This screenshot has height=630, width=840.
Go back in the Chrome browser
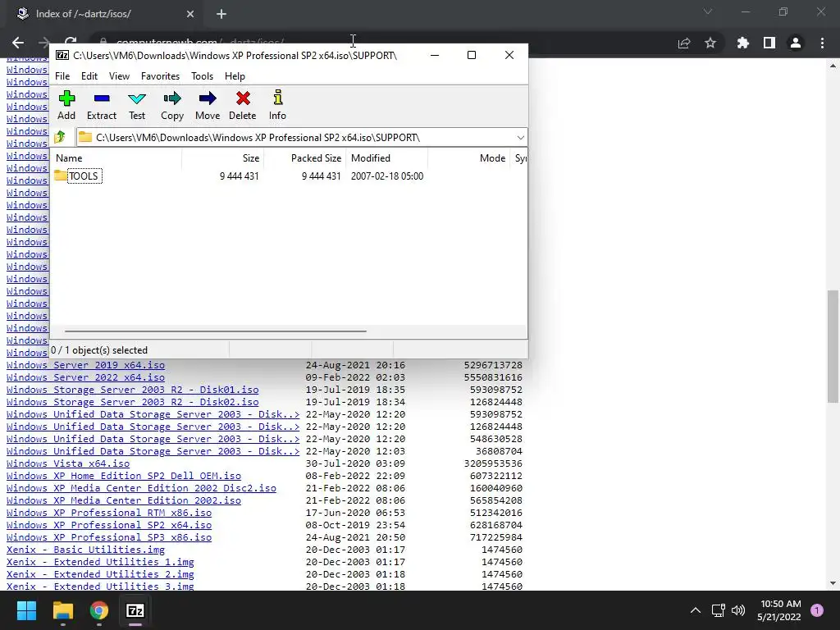click(18, 43)
